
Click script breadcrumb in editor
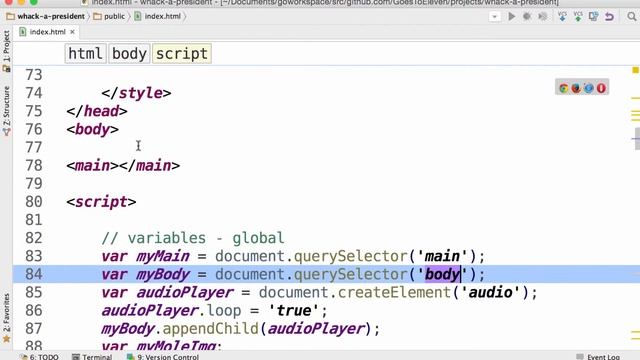[182, 53]
